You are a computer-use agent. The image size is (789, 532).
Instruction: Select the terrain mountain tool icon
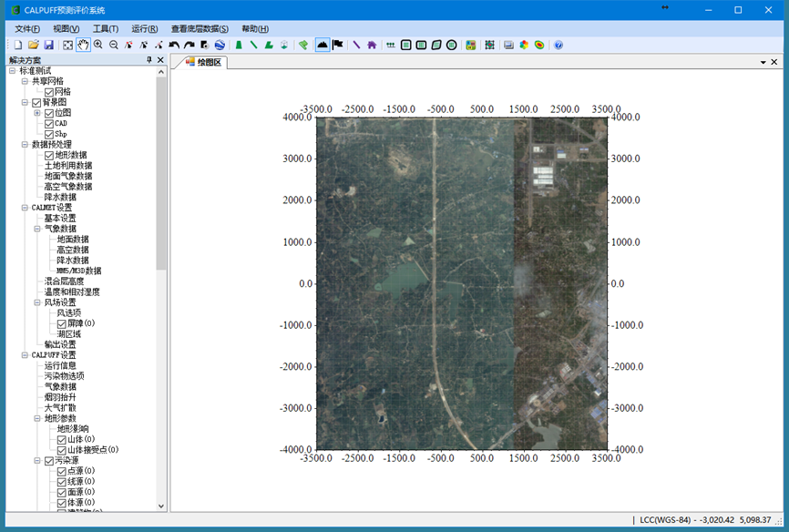click(322, 45)
